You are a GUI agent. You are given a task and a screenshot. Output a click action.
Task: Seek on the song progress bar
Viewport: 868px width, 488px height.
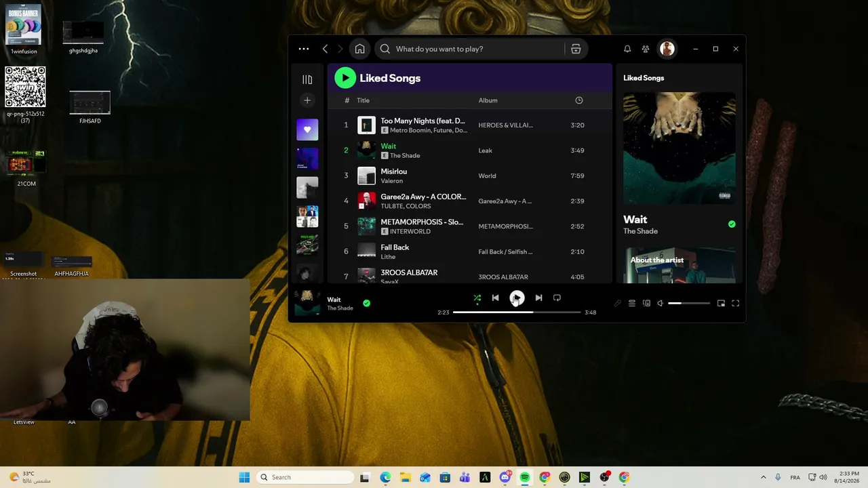(517, 312)
